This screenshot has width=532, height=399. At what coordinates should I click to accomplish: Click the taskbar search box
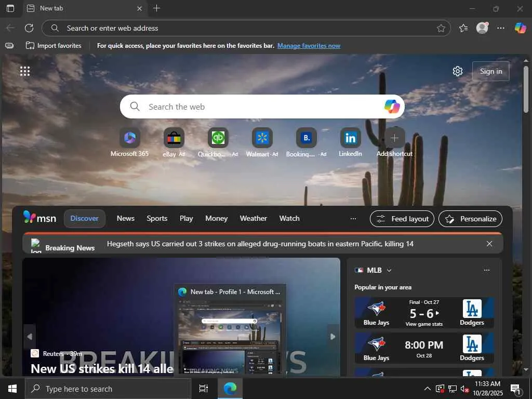pos(108,389)
